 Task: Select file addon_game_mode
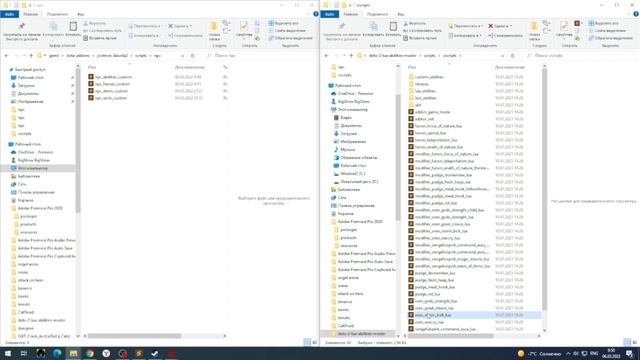pyautogui.click(x=432, y=111)
